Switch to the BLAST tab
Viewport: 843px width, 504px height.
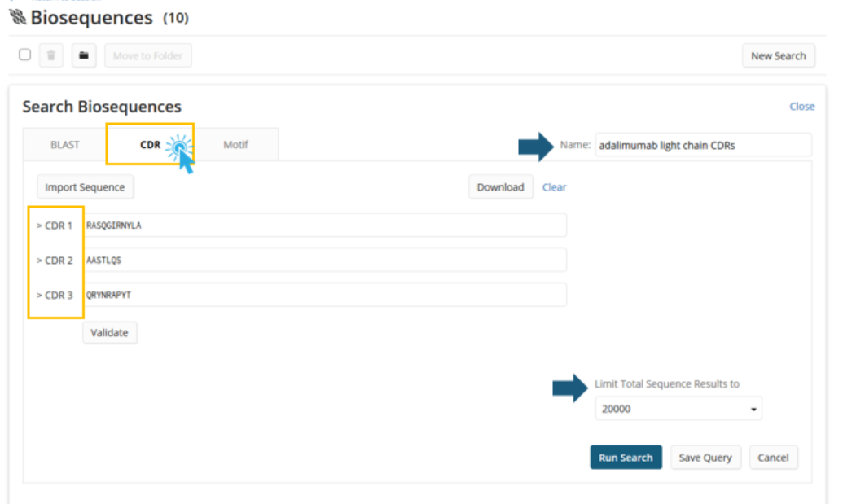(65, 144)
